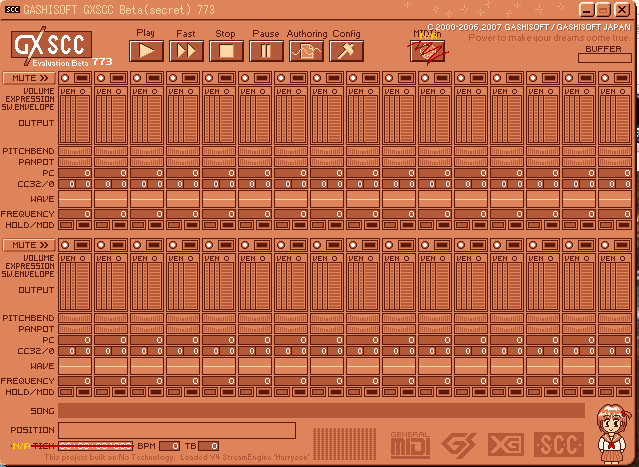Click the SCC icon in the title bar

(x=12, y=9)
